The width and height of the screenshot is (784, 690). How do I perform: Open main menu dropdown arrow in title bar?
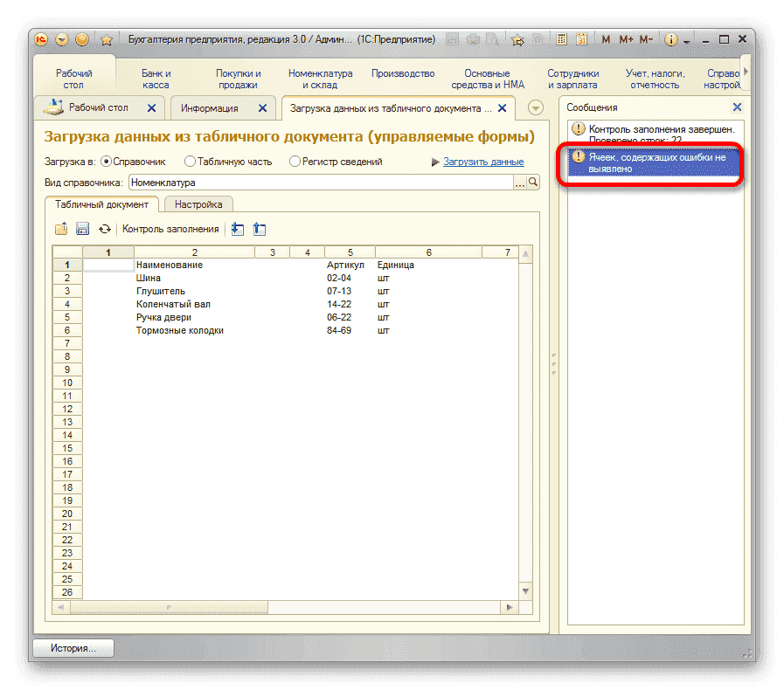pos(62,40)
